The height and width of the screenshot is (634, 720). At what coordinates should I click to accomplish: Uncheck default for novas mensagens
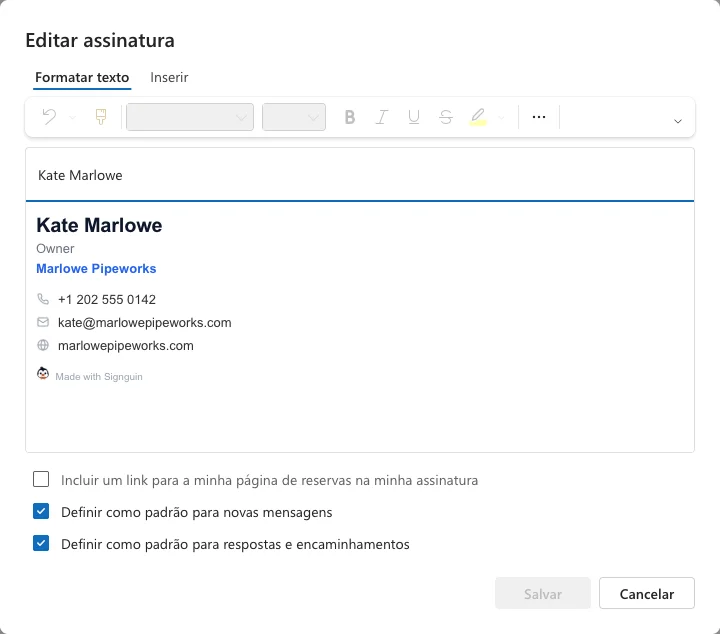point(41,511)
